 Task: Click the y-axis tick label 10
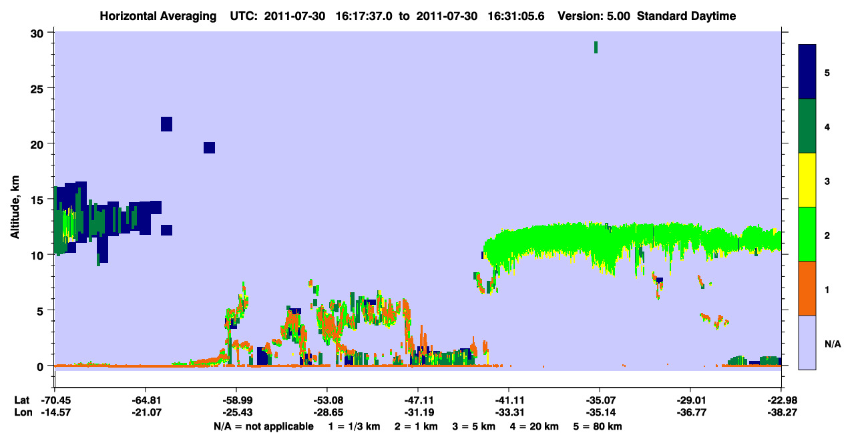(x=38, y=255)
